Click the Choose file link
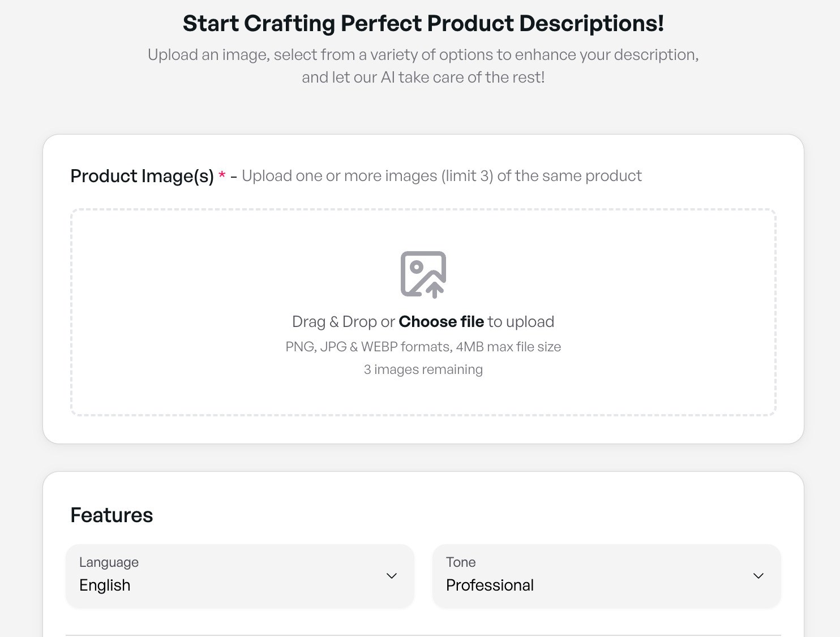 [x=441, y=322]
